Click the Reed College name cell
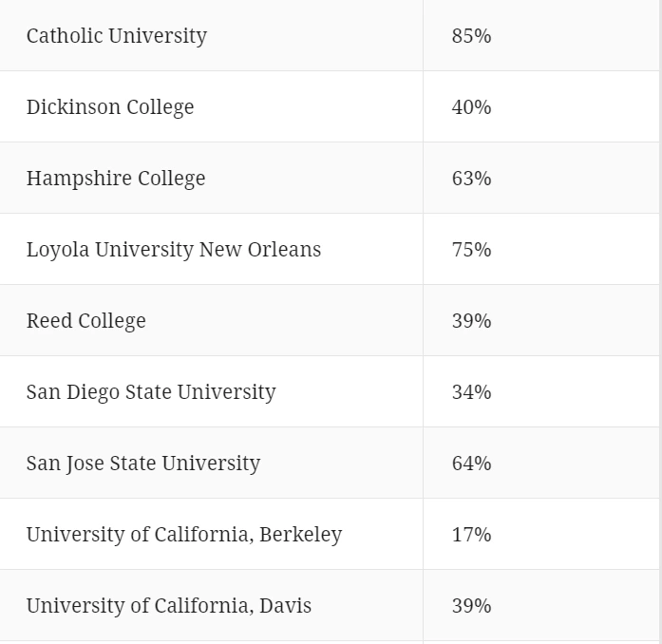This screenshot has width=662, height=644. 86,321
